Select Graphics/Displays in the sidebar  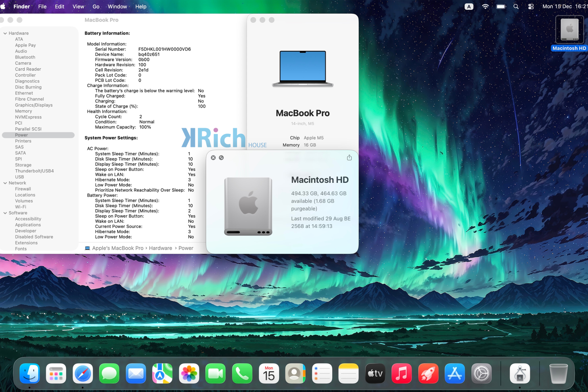[34, 105]
